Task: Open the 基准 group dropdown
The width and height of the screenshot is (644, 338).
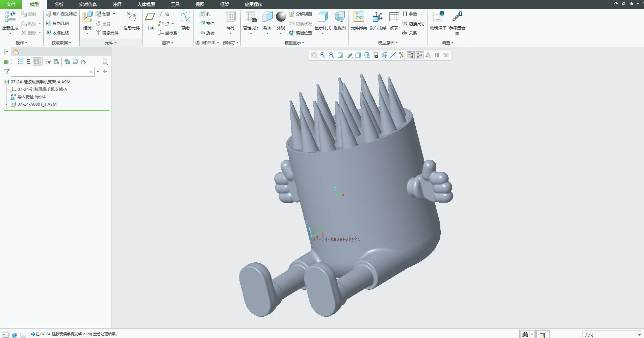Action: 168,43
